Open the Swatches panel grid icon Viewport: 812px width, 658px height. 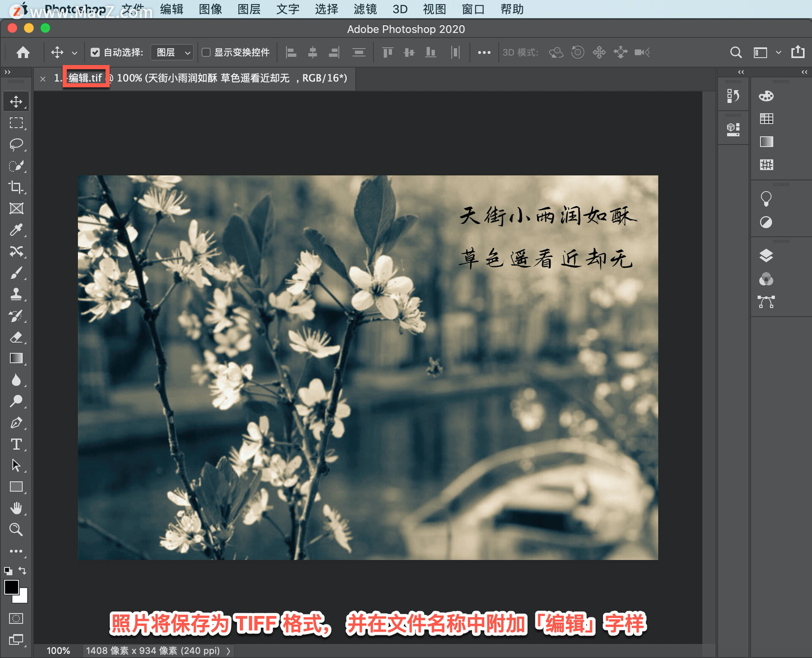point(766,119)
